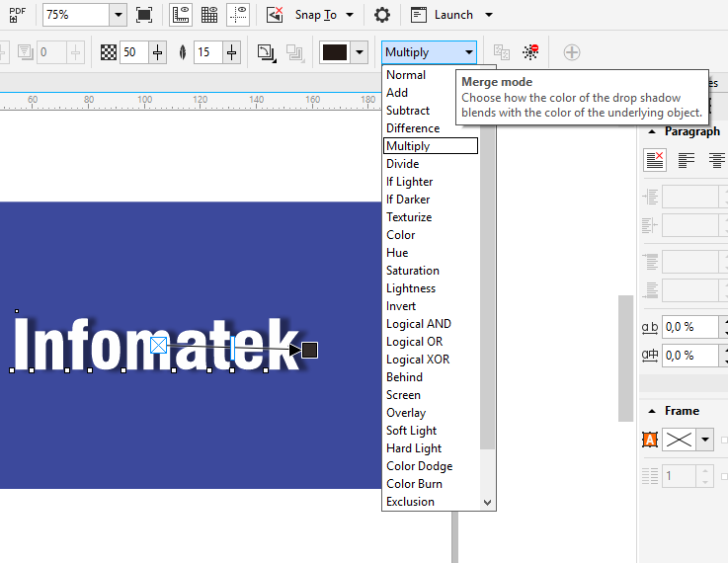Click the full-screen preview icon
The height and width of the screenshot is (563, 728).
[x=144, y=15]
